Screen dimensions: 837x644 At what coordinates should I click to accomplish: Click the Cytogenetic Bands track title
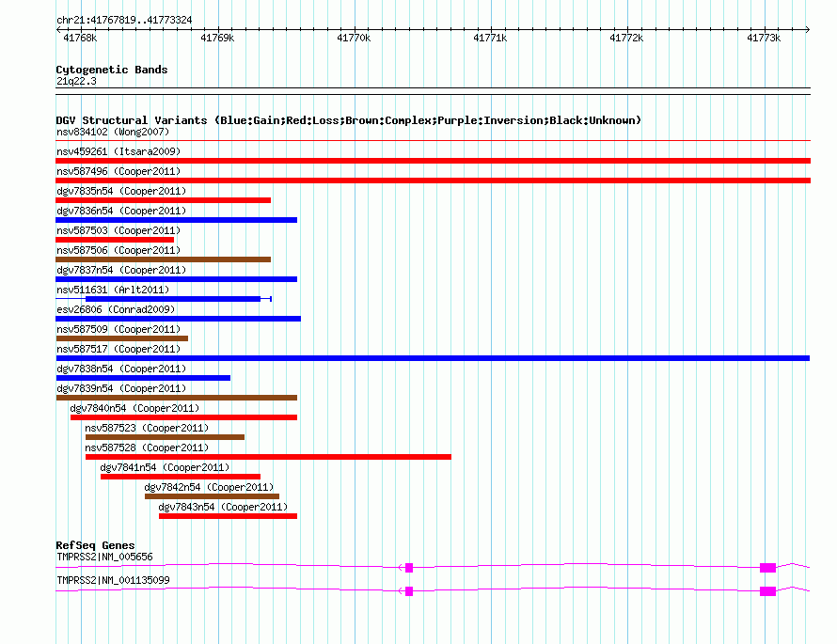(x=112, y=70)
